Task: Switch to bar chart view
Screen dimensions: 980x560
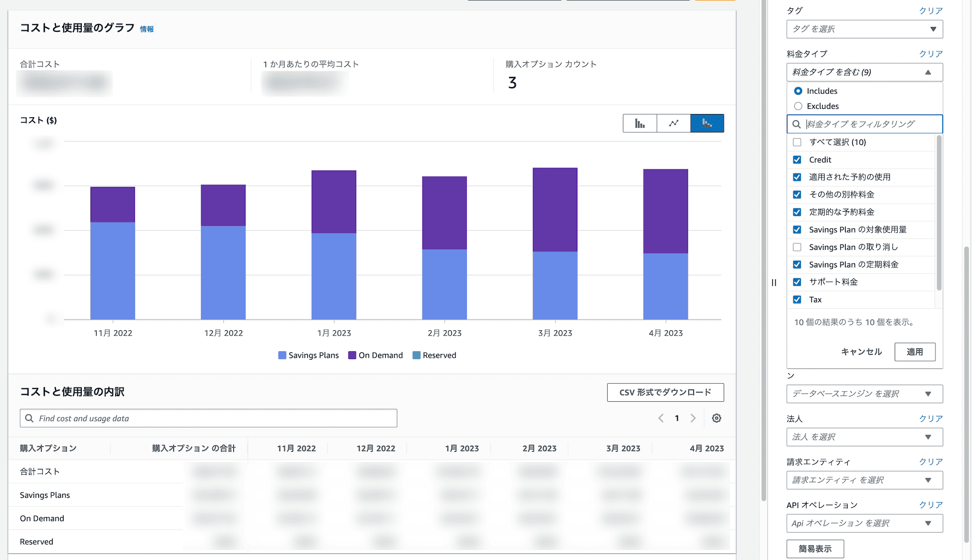Action: 639,123
